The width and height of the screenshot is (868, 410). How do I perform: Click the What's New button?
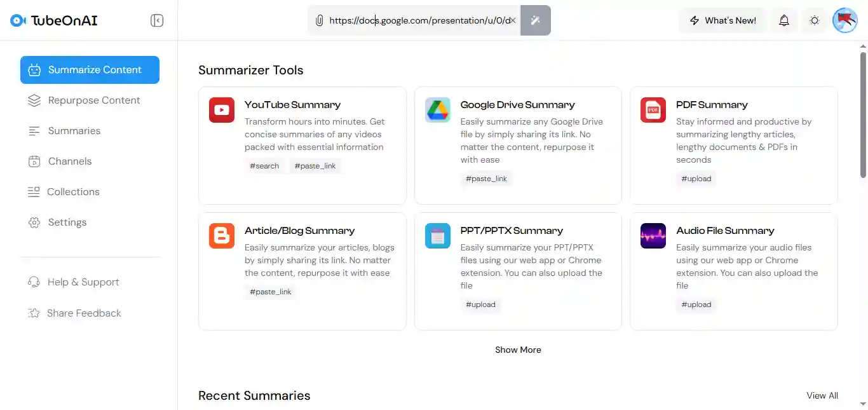(x=722, y=20)
